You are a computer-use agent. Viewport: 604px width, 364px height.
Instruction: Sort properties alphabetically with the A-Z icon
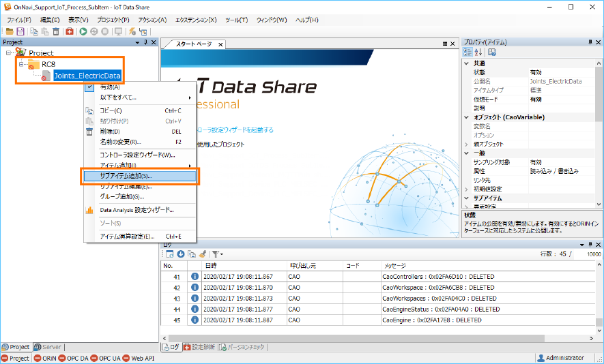[x=478, y=52]
